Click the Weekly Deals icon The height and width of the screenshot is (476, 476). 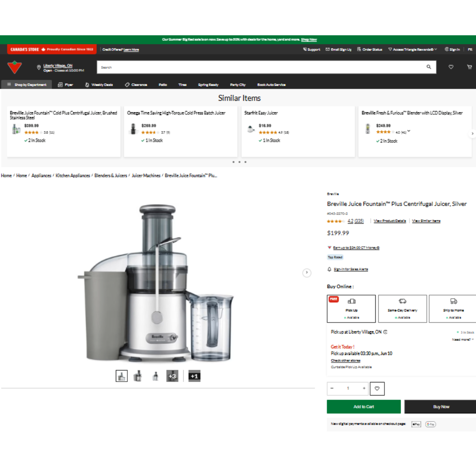(x=87, y=85)
